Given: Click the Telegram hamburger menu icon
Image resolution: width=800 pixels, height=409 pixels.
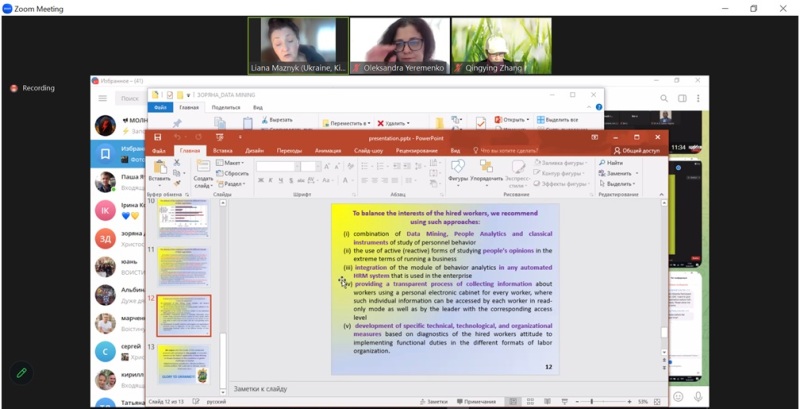Looking at the screenshot, I should [103, 98].
